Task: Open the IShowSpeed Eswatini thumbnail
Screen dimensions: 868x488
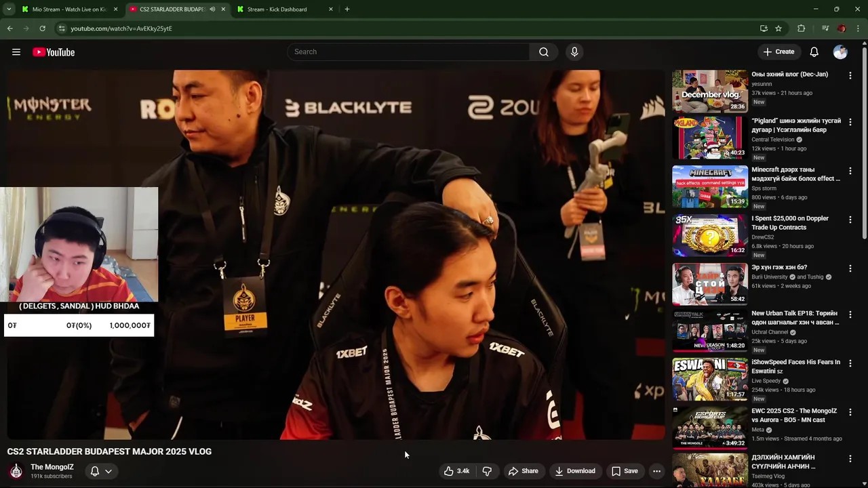Action: pos(710,379)
